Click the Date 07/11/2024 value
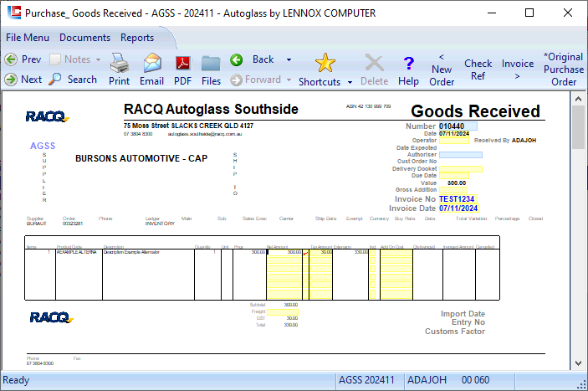This screenshot has height=391, width=588. coord(454,133)
